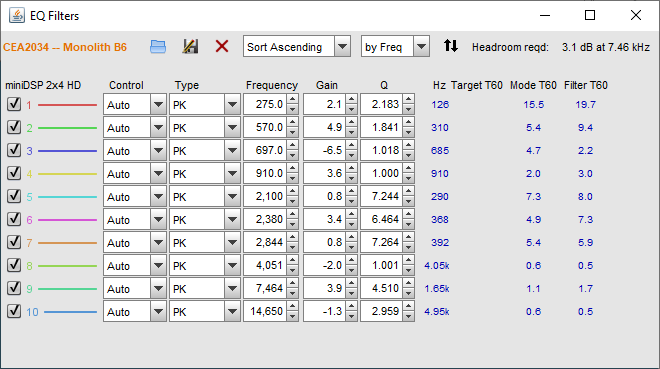Screen dimensions: 660x369
Task: Maximize the EQ Filters window
Action: [x=590, y=16]
